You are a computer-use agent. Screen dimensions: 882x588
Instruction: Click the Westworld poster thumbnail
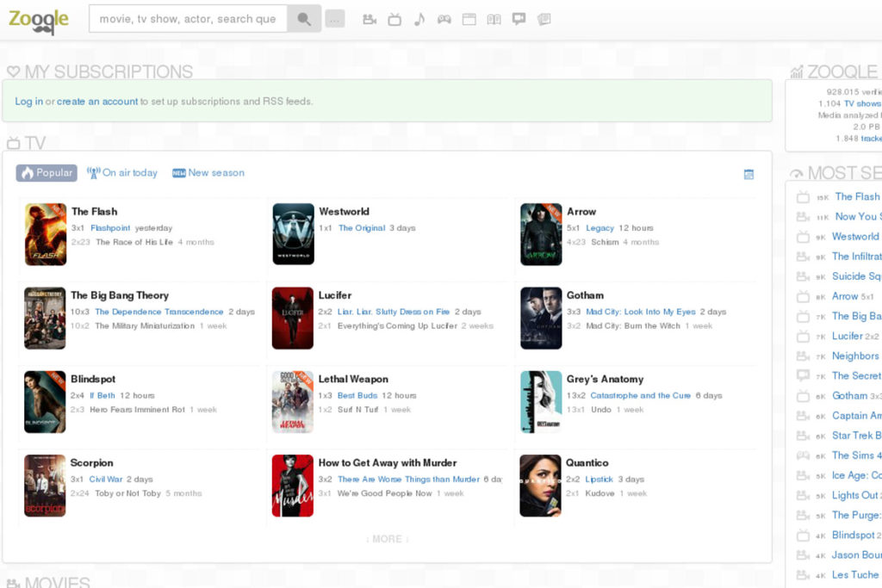294,234
